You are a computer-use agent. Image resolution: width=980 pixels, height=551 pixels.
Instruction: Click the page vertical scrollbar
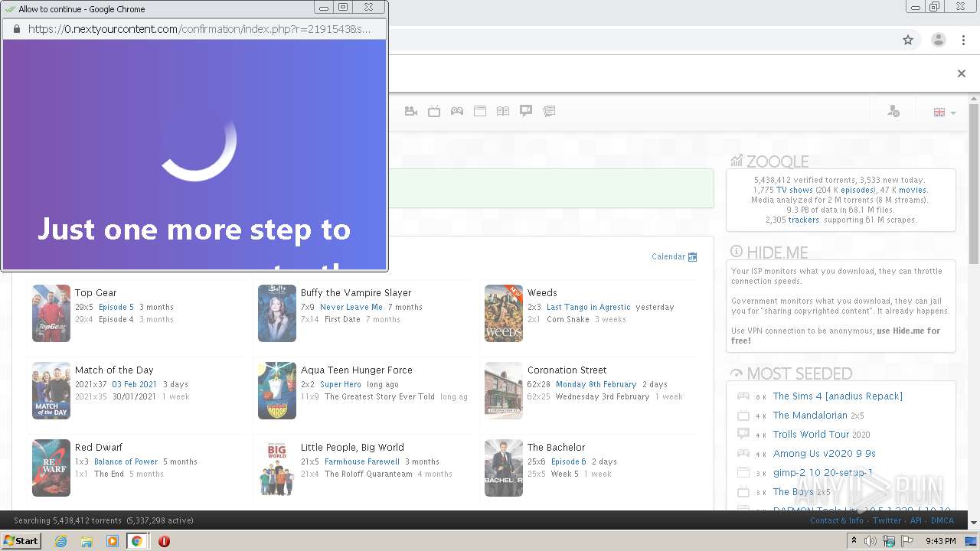974,184
